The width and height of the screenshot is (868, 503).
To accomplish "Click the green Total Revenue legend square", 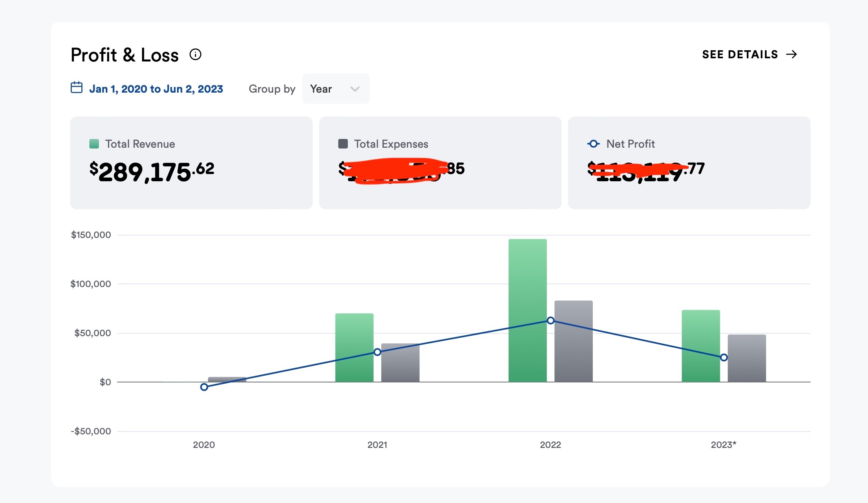I will click(x=94, y=144).
